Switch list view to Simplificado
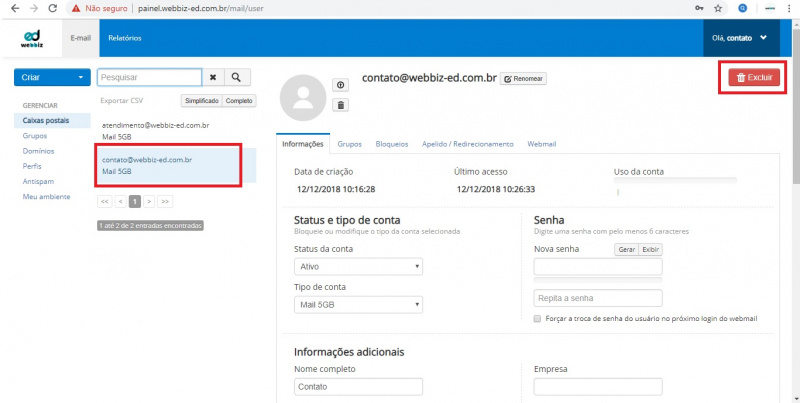The image size is (800, 403). 201,101
